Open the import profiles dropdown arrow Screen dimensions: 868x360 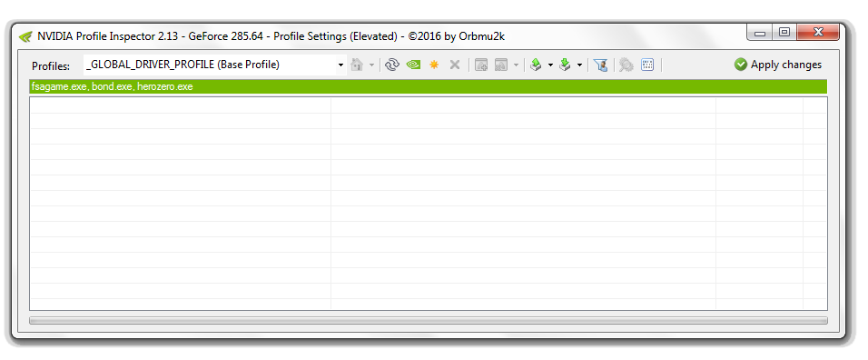pyautogui.click(x=579, y=65)
